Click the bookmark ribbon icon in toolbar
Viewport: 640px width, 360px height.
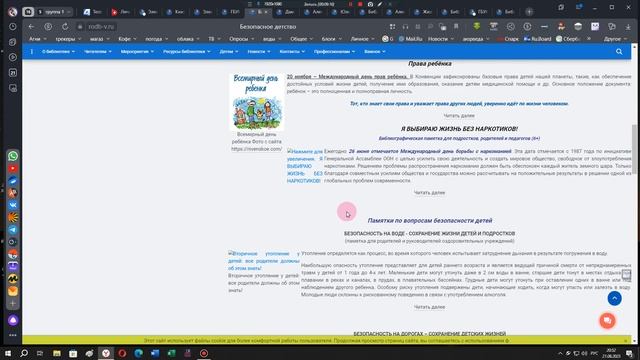coord(456,27)
